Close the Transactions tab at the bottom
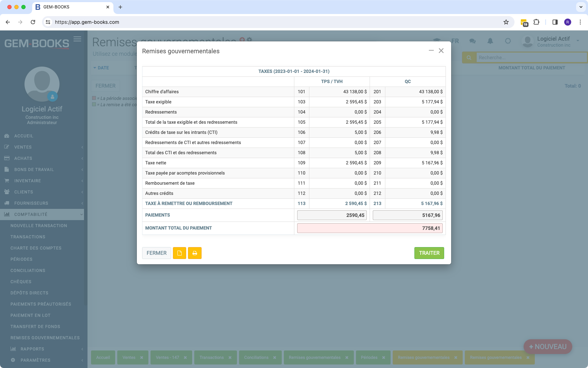 point(230,357)
